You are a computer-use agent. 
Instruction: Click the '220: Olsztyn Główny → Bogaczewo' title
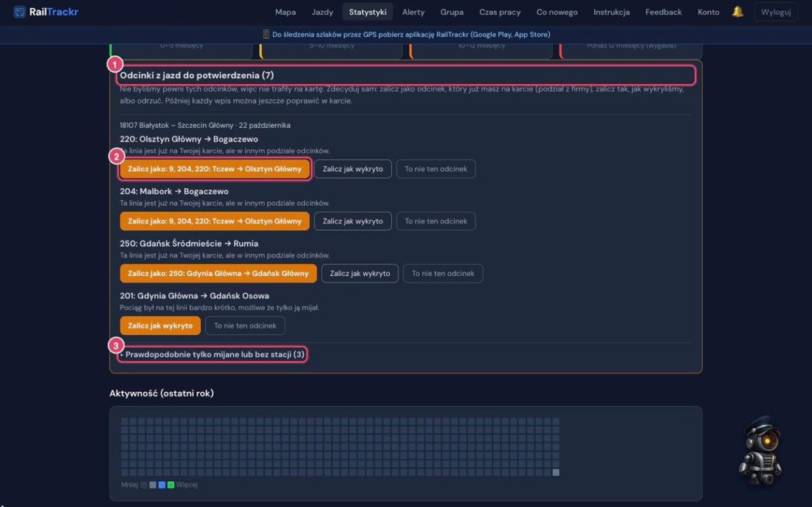(x=188, y=139)
